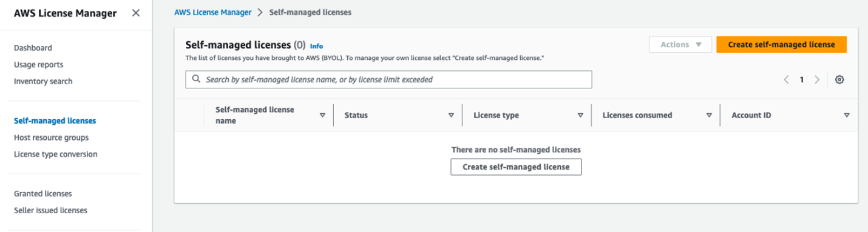Image resolution: width=868 pixels, height=232 pixels.
Task: Open AWS License Manager breadcrumb link
Action: pos(213,12)
